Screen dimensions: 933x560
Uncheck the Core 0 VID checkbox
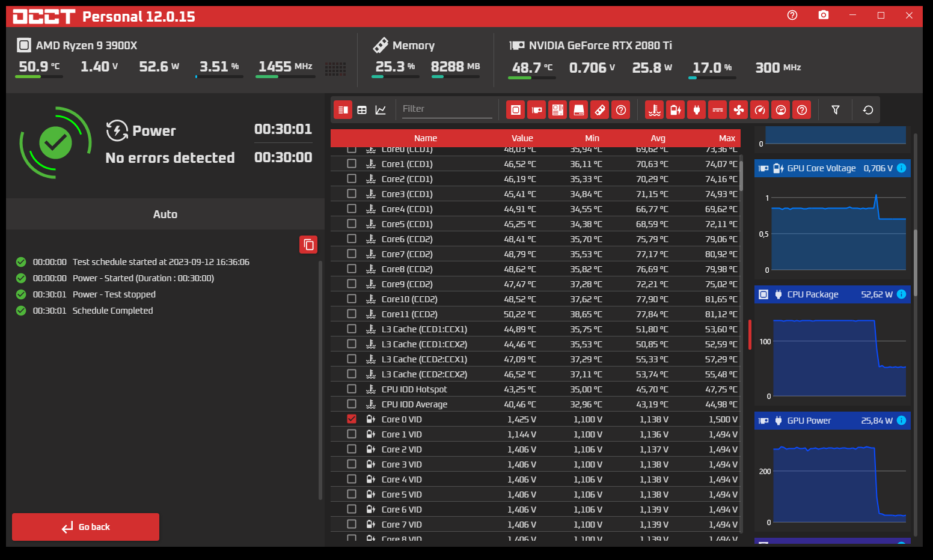click(x=352, y=419)
